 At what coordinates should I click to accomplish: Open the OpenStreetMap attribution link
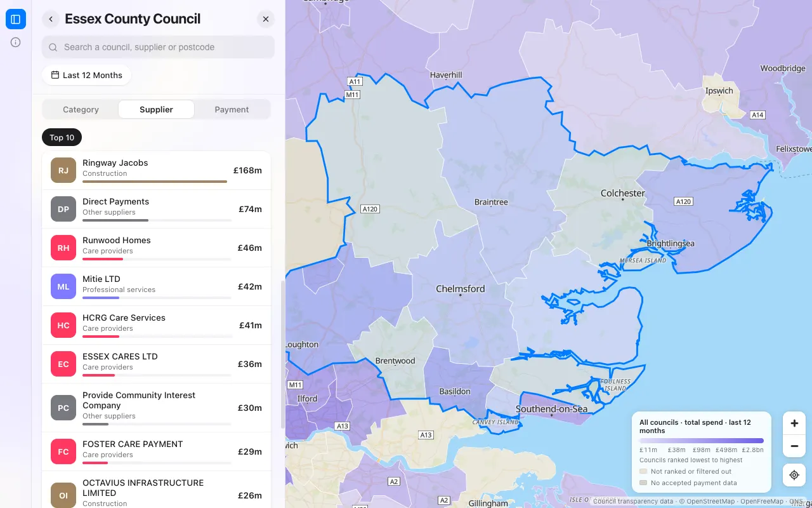[x=710, y=502]
